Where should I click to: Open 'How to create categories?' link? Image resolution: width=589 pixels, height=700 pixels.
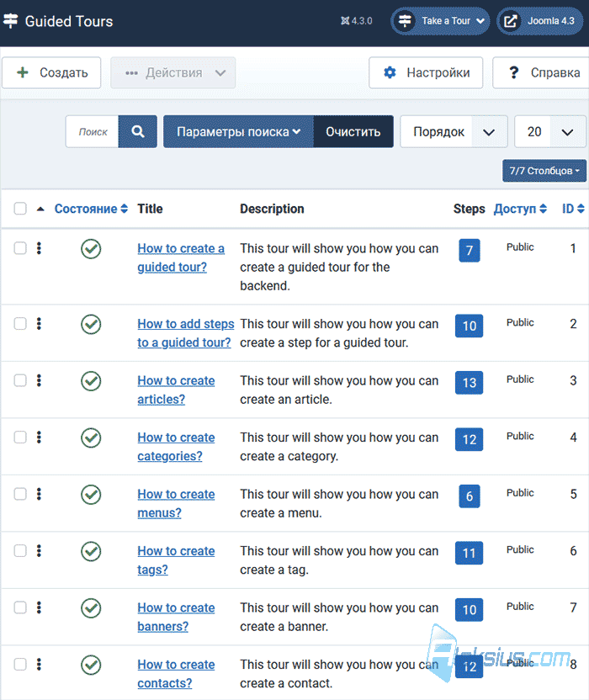point(176,447)
